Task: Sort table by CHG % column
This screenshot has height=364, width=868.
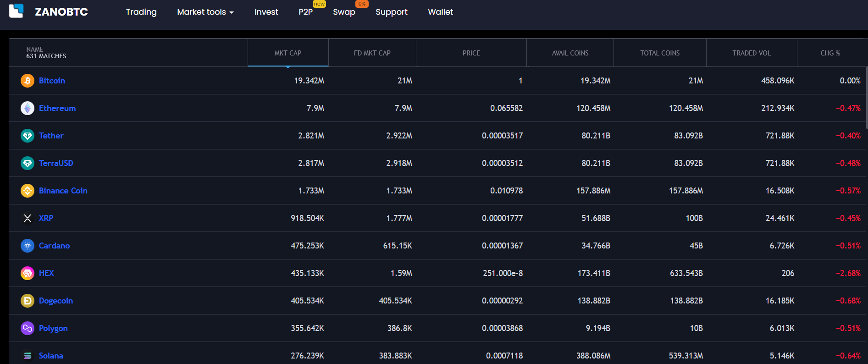Action: tap(830, 53)
